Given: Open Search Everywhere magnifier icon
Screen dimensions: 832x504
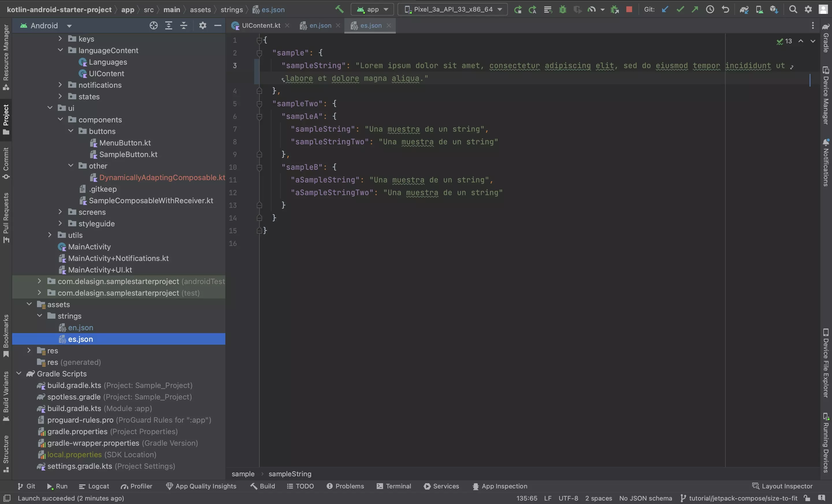Looking at the screenshot, I should [793, 10].
